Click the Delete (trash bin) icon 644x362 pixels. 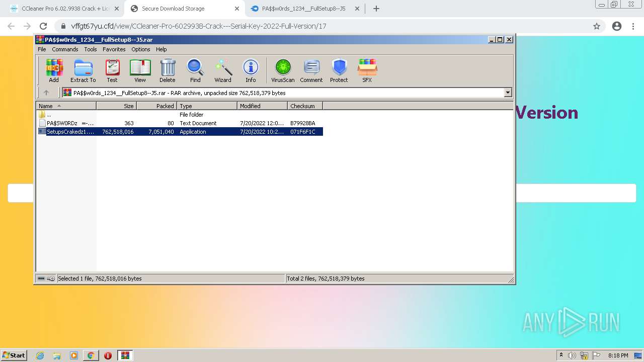click(168, 70)
